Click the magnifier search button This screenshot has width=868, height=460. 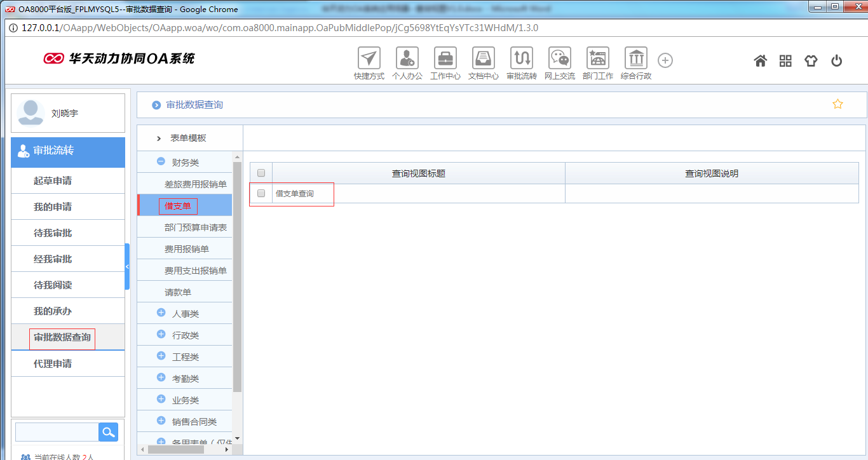[x=109, y=432]
